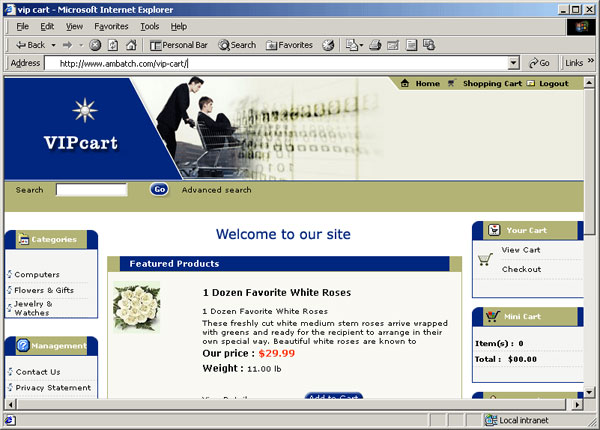The height and width of the screenshot is (430, 600).
Task: Click the Advanced search link
Action: [216, 190]
